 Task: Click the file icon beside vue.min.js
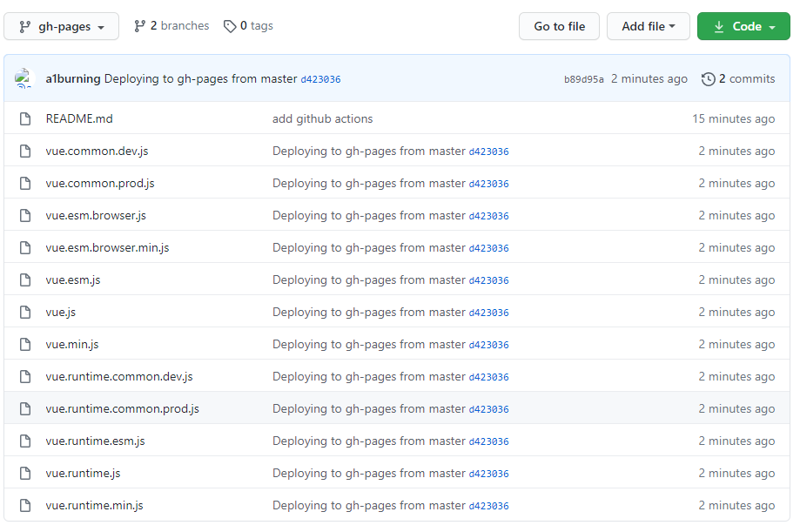point(25,344)
